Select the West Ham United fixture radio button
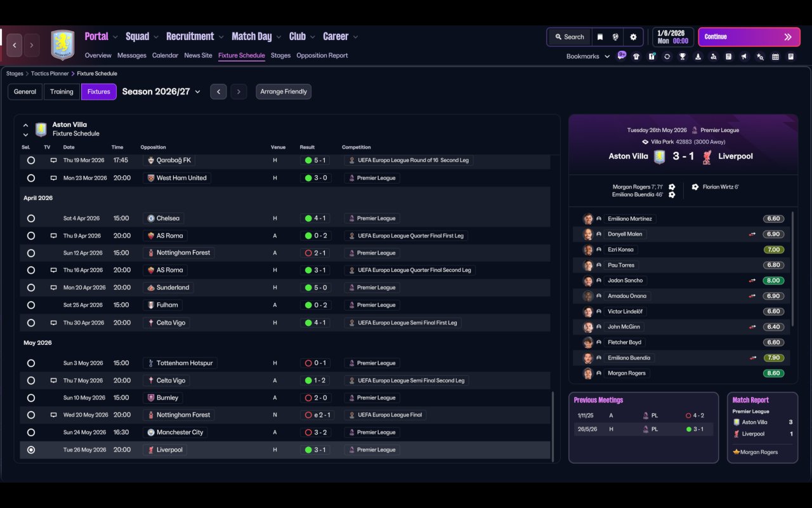This screenshot has height=508, width=812. click(x=31, y=178)
